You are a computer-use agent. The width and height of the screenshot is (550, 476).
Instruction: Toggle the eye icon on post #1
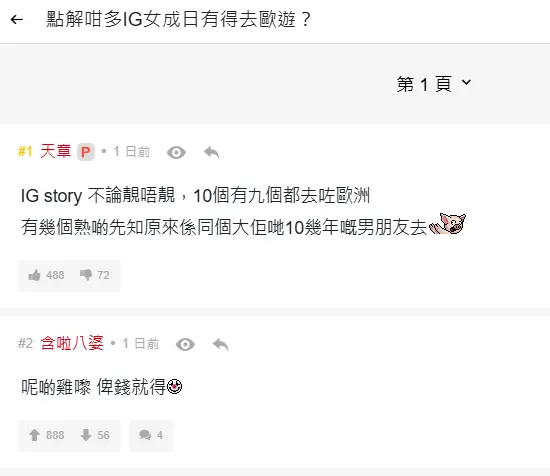(x=176, y=153)
